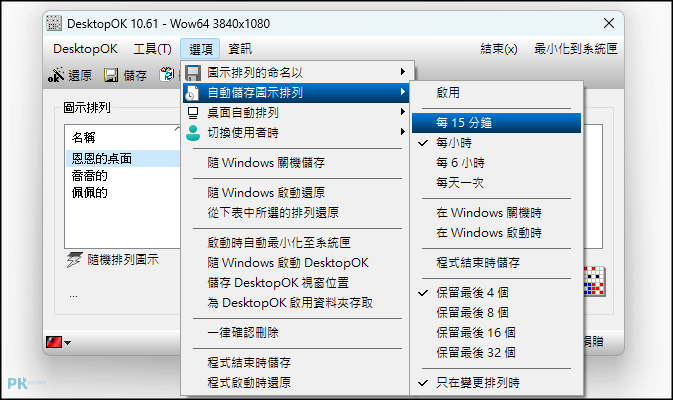Expand the 圖示排列的命名以 submenu arrow
Viewport: 673px width, 400px height.
403,72
